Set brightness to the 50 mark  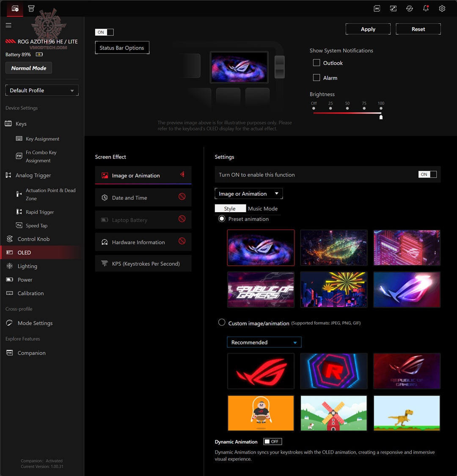(347, 108)
